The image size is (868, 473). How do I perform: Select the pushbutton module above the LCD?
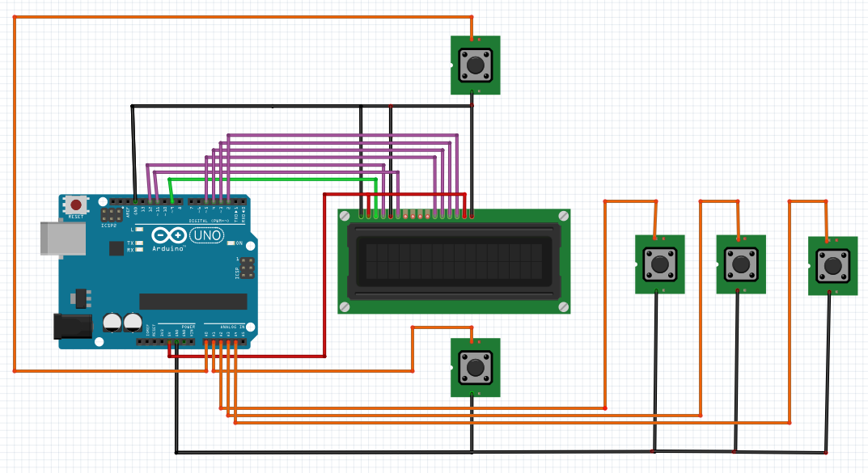click(x=475, y=65)
